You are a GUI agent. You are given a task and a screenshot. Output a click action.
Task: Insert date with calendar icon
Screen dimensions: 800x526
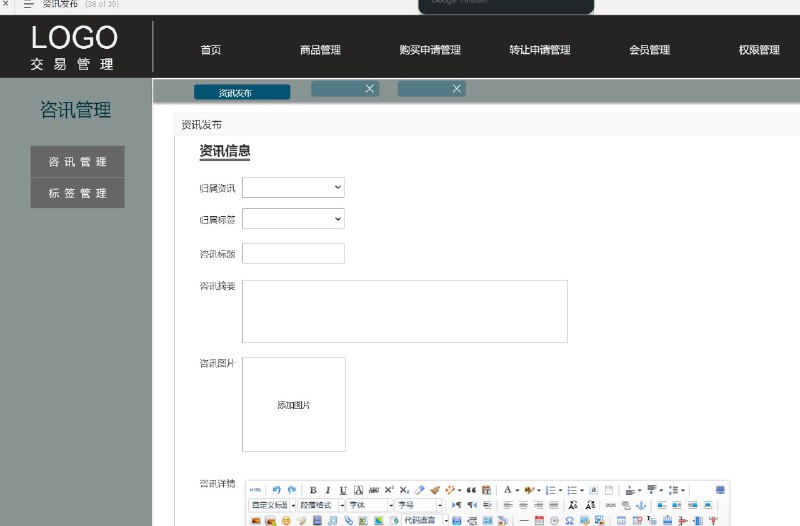(539, 520)
